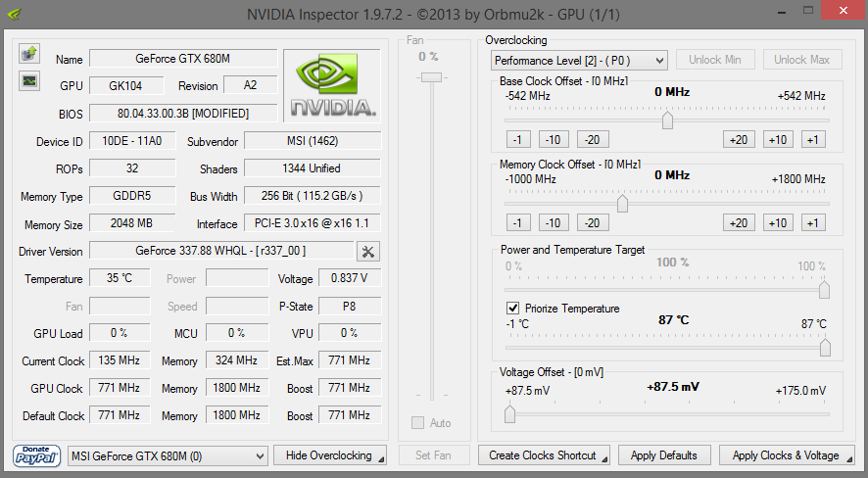Viewport: 868px width, 478px height.
Task: Open the MSI GeForce GTX 680M GPU selector
Action: pyautogui.click(x=168, y=456)
